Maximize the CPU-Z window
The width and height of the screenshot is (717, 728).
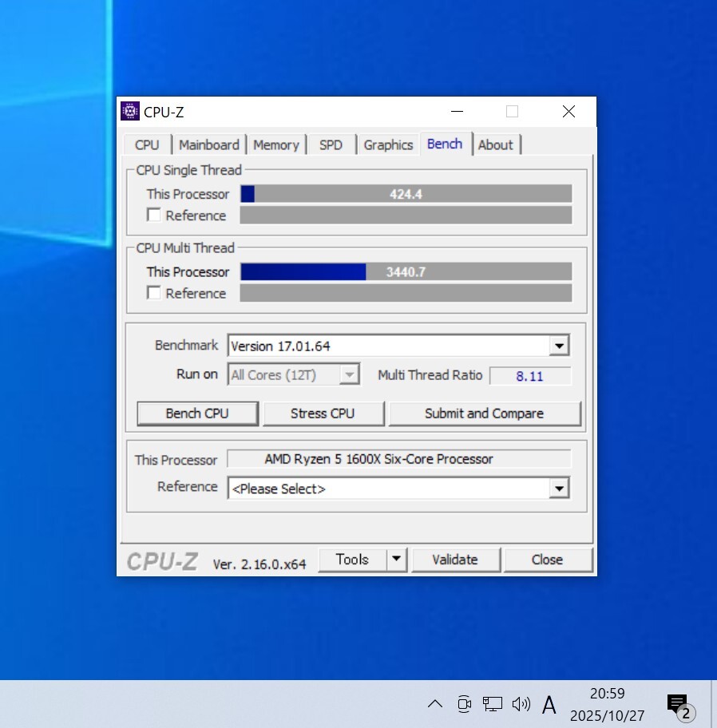click(512, 112)
